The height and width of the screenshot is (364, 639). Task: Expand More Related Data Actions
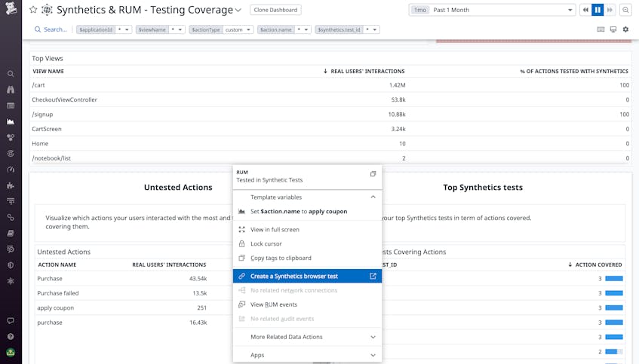click(307, 337)
